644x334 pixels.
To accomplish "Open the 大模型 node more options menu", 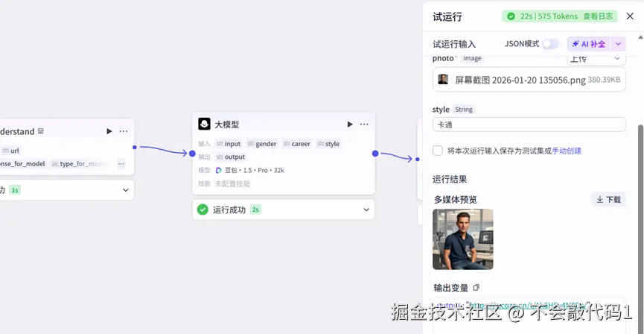I will tap(364, 125).
